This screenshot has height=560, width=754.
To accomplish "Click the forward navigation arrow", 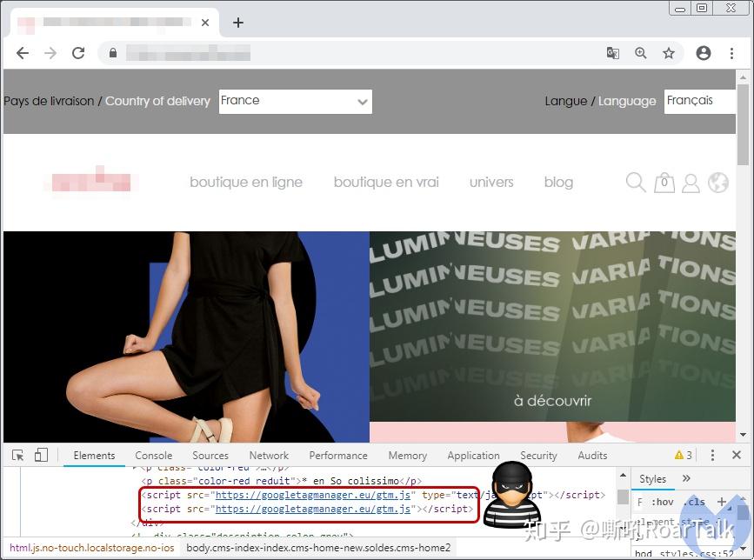I will (50, 53).
